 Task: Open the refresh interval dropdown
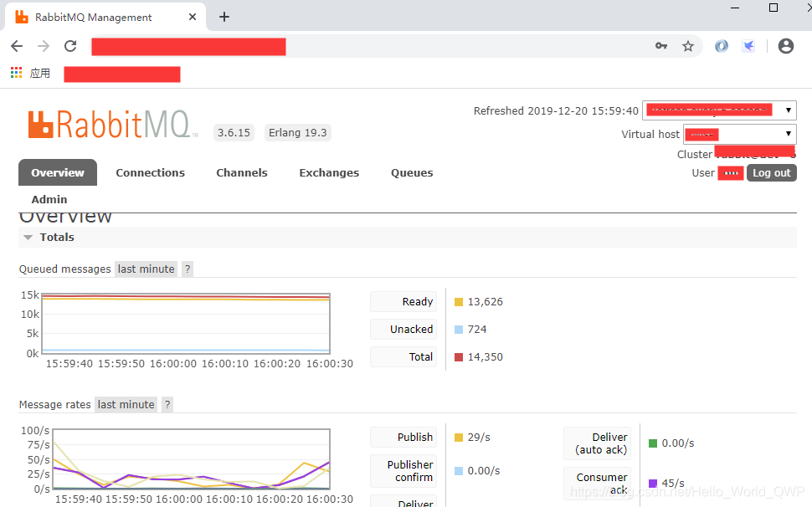719,110
